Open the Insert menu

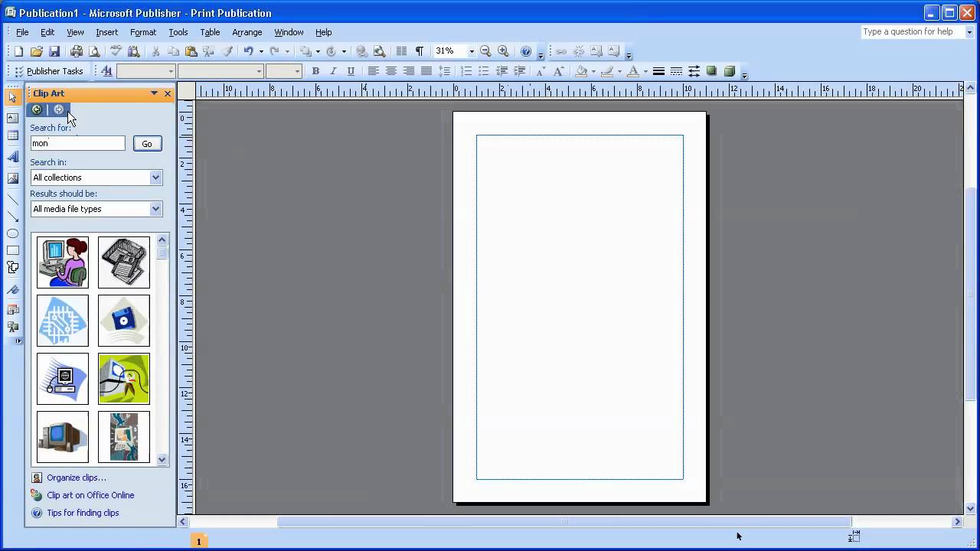[x=106, y=32]
